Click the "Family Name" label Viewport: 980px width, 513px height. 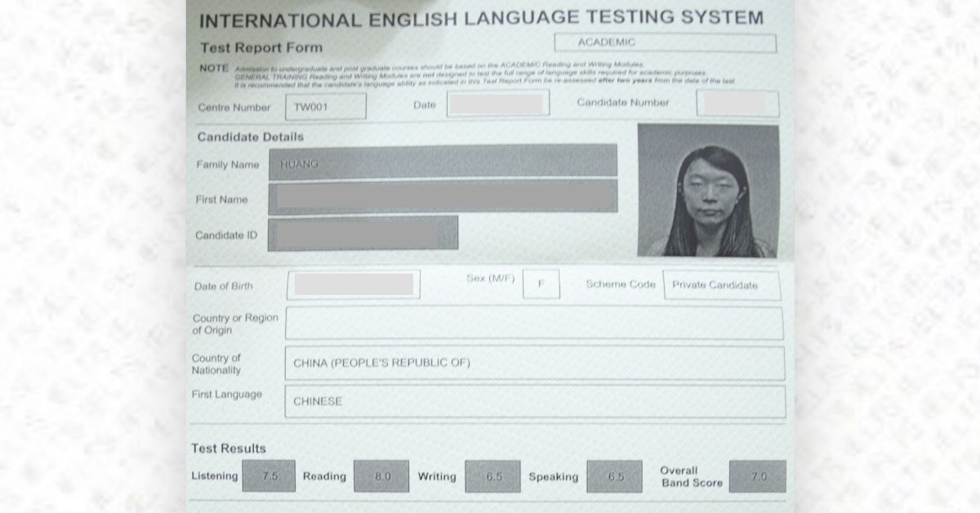coord(228,164)
